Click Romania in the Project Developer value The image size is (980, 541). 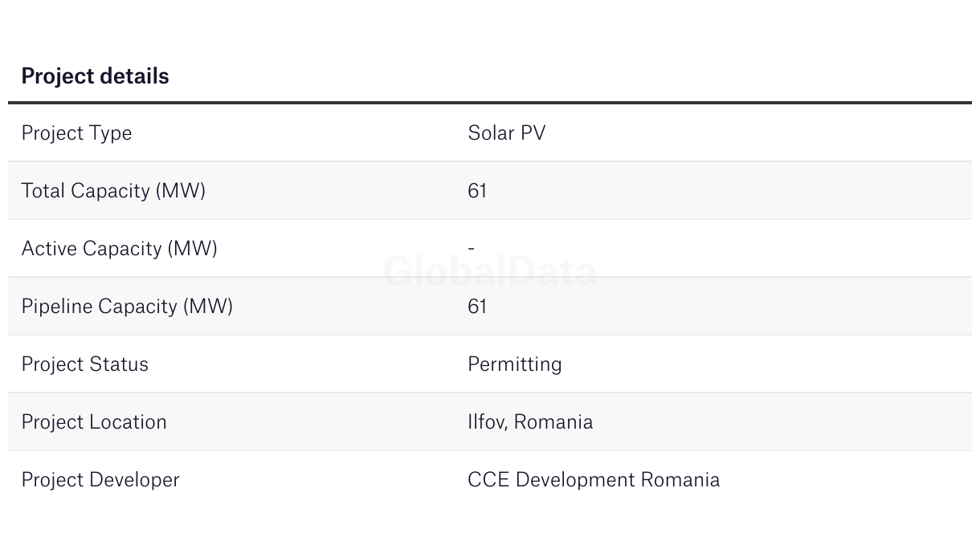tap(680, 480)
